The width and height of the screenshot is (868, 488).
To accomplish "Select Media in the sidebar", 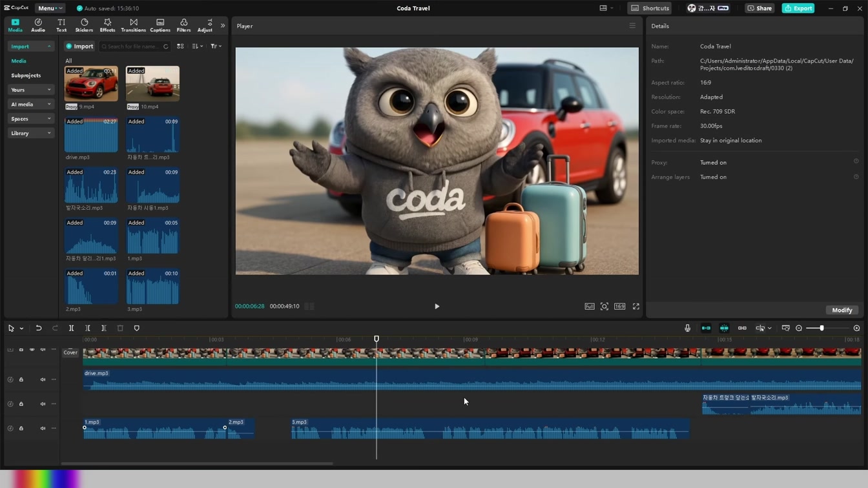I will pyautogui.click(x=19, y=61).
